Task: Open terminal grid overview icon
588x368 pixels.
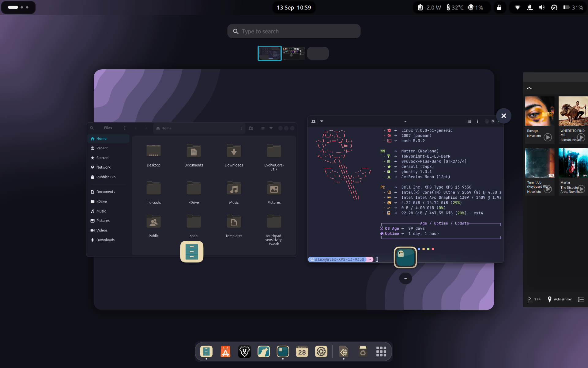Action: click(x=469, y=121)
